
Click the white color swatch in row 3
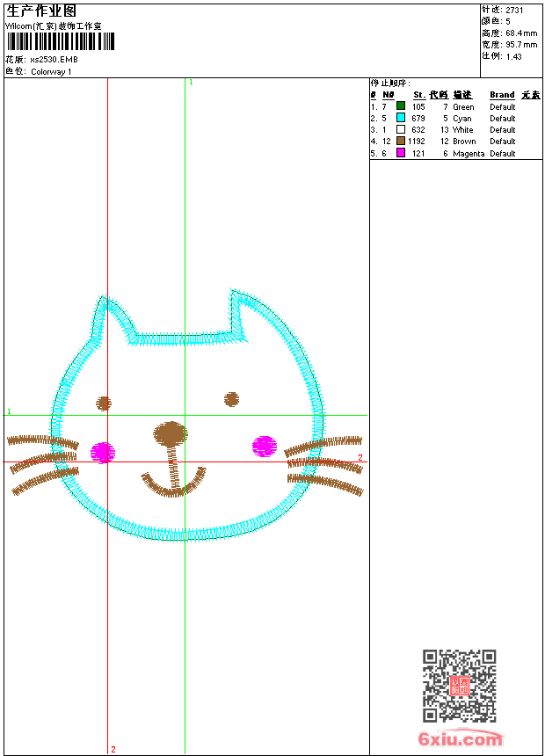[400, 129]
